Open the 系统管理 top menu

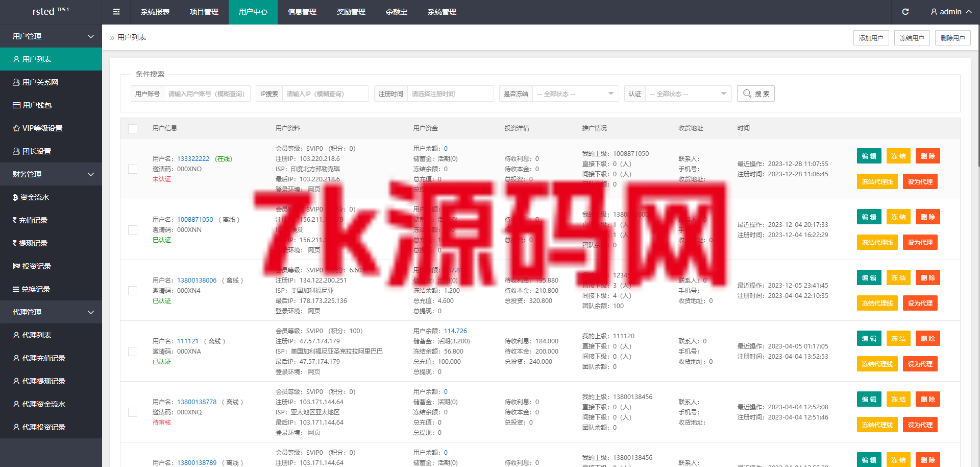(x=442, y=12)
